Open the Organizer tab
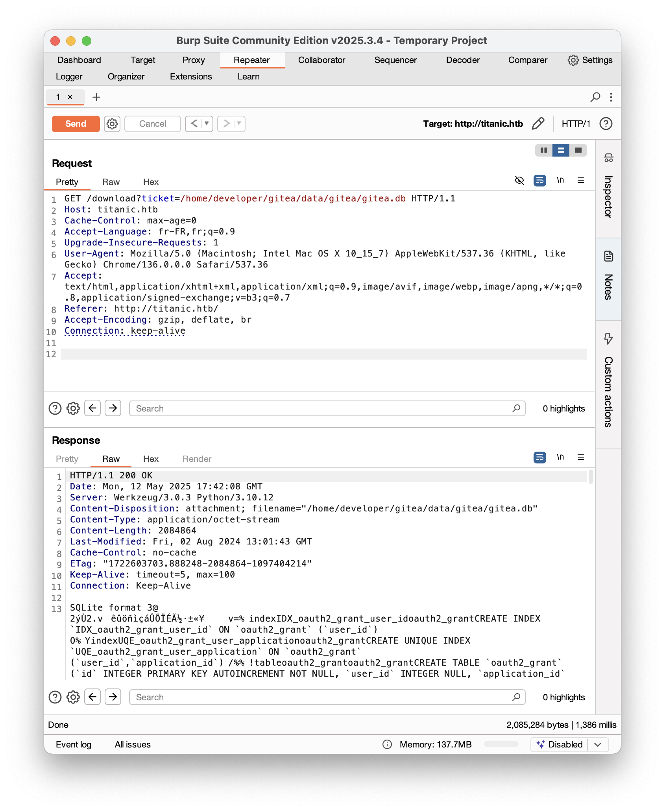Screen dimensions: 665x812 126,77
